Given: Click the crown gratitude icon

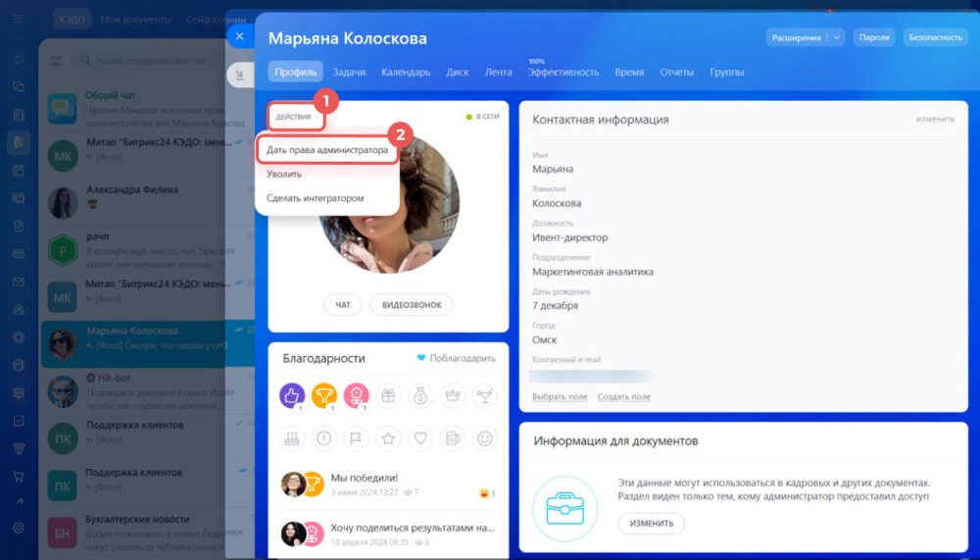Looking at the screenshot, I should click(x=453, y=395).
